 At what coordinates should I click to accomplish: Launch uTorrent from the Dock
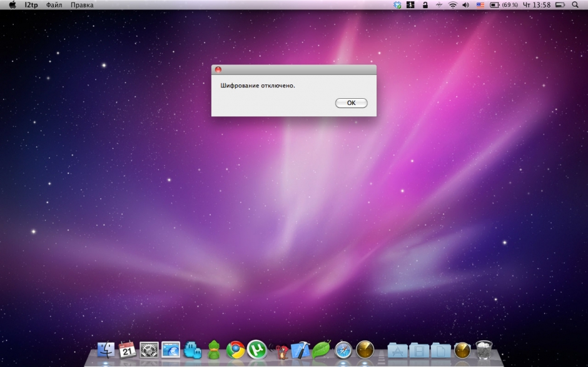click(257, 349)
